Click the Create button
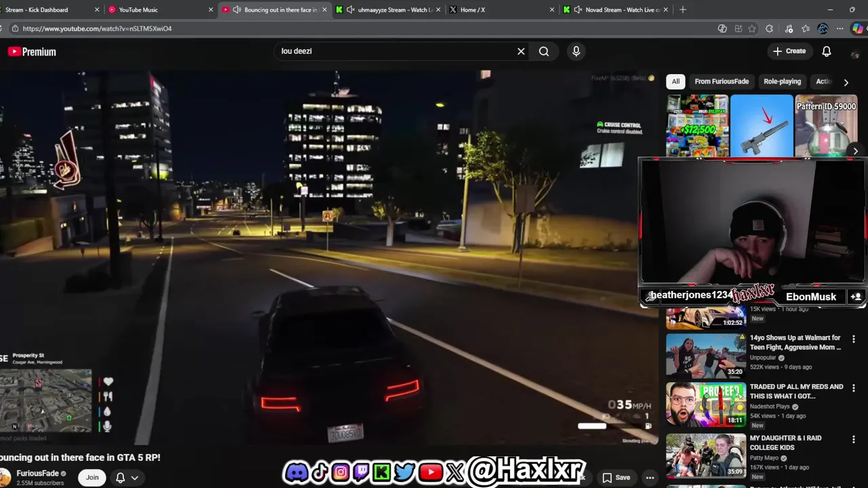 [x=789, y=52]
